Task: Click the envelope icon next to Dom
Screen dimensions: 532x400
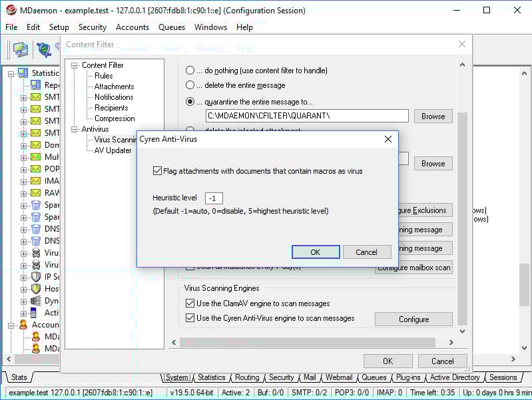Action: 36,145
